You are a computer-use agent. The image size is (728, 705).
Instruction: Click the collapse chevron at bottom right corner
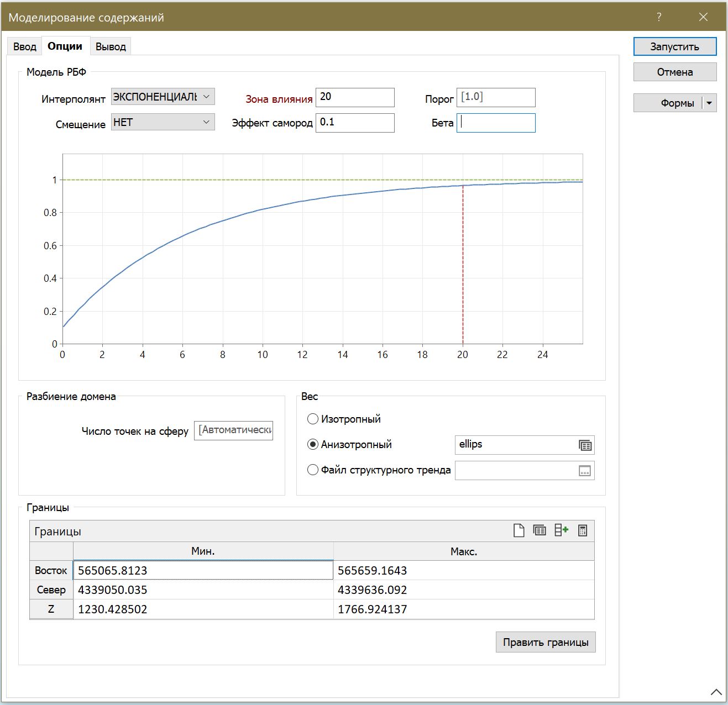tap(716, 692)
